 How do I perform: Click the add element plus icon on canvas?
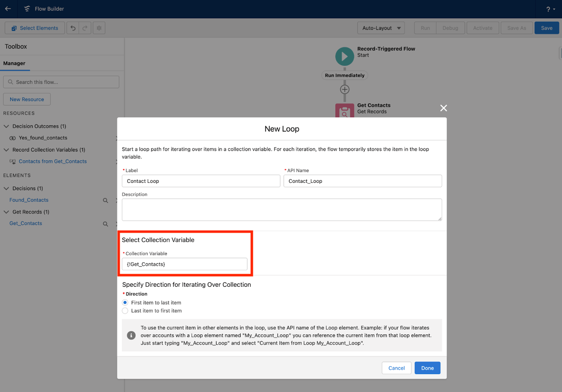pos(344,89)
